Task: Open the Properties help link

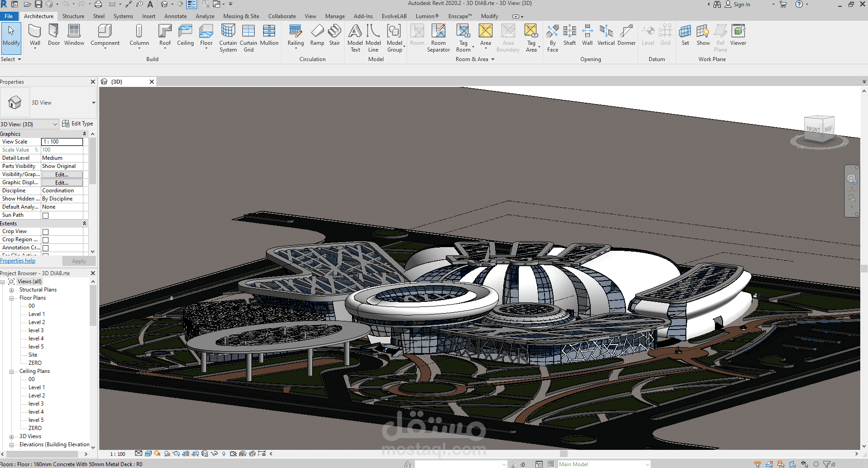Action: tap(18, 261)
